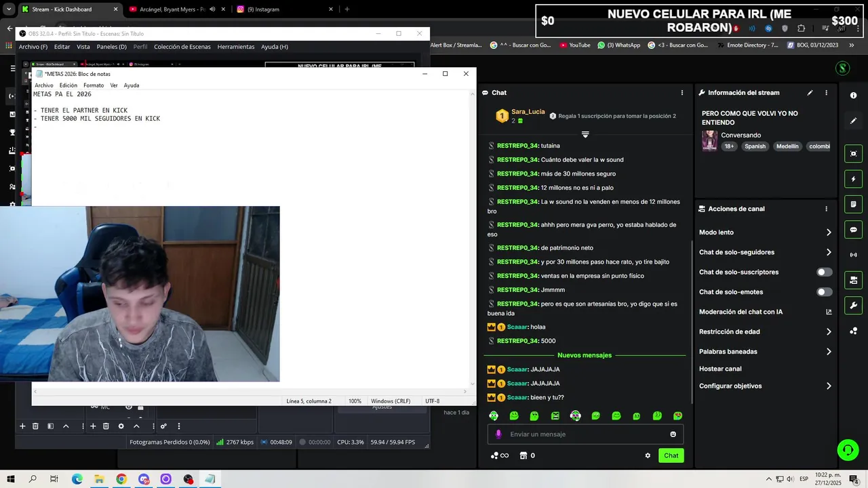868x488 pixels.
Task: Open the browser extensions puzzle icon
Action: [801, 28]
